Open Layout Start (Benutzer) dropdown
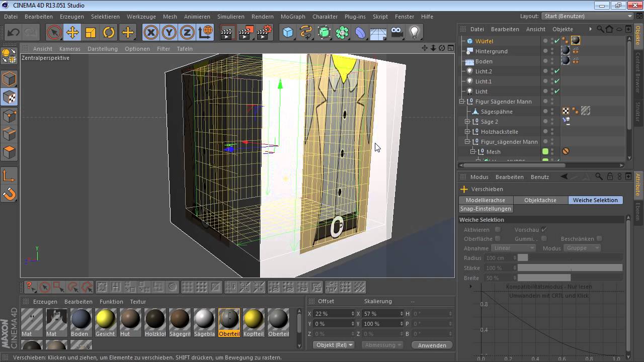This screenshot has width=644, height=362. point(588,16)
